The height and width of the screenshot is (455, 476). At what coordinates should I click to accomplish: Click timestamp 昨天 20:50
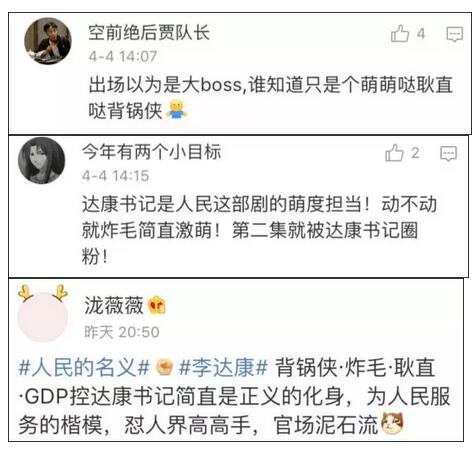(x=122, y=332)
